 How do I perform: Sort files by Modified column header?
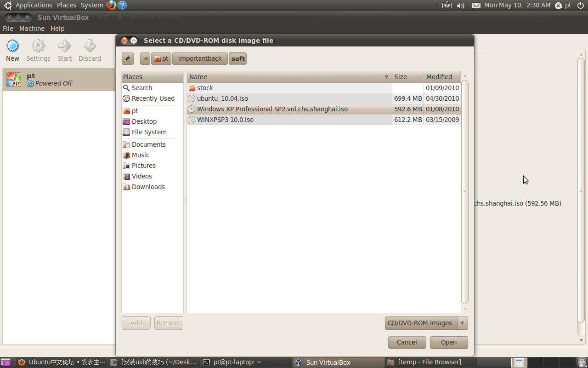(442, 77)
